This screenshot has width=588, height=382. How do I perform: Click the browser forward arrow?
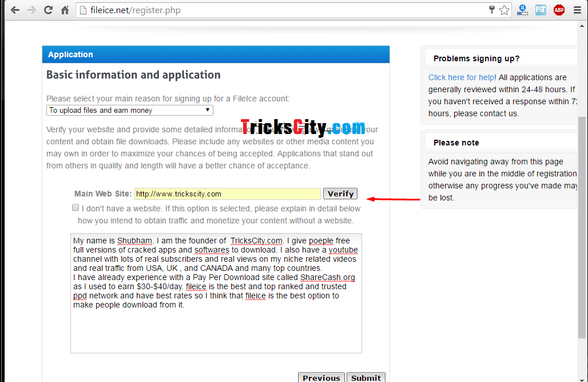coord(32,10)
